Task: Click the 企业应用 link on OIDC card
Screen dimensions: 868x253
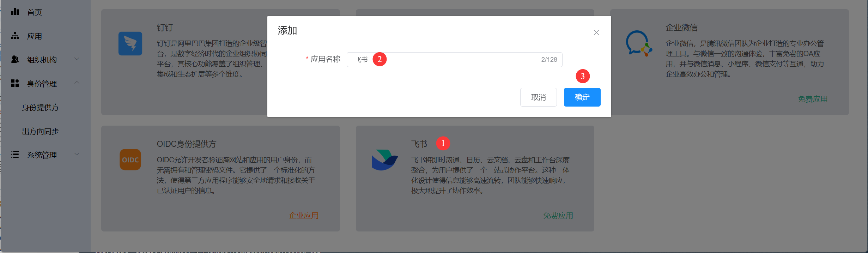Action: tap(304, 216)
